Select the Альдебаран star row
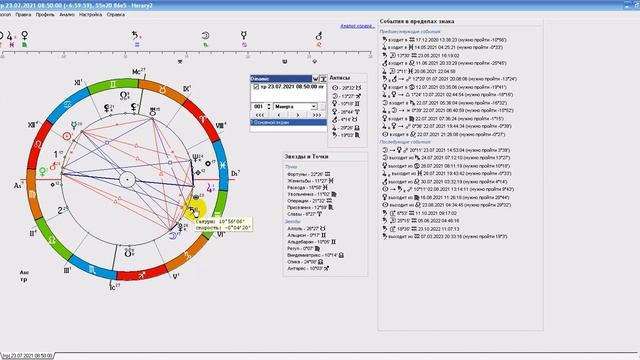Screen dimensions: 640x360 coord(311,242)
